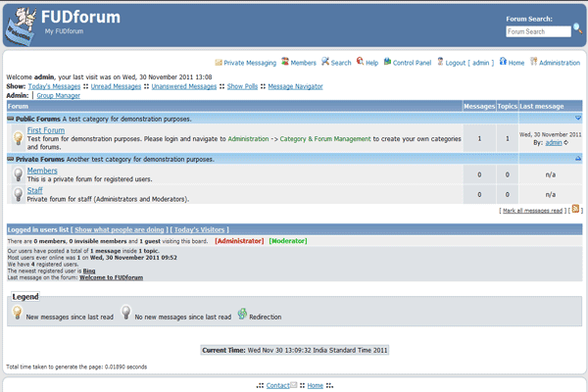Screen dimensions: 588x392
Task: Open the Administration menu link
Action: (x=560, y=63)
